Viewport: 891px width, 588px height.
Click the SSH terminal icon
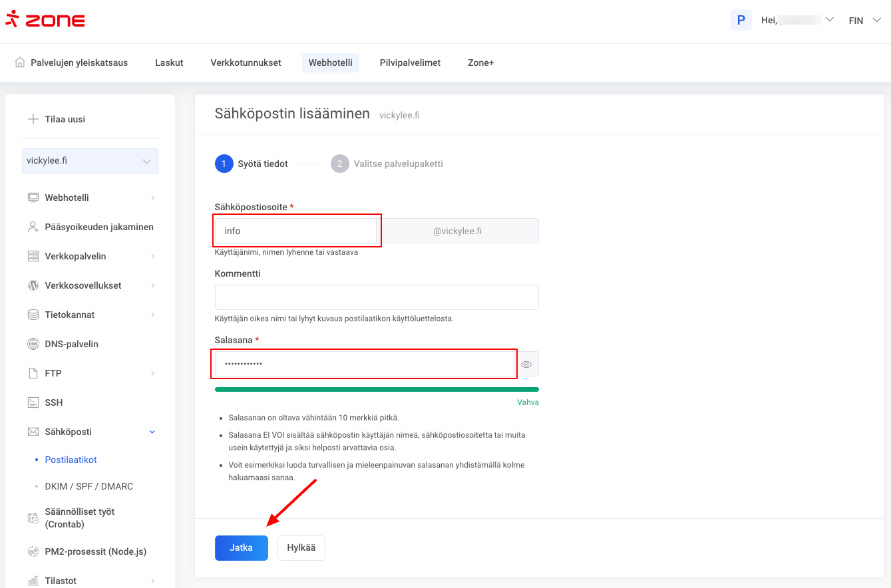pos(33,402)
